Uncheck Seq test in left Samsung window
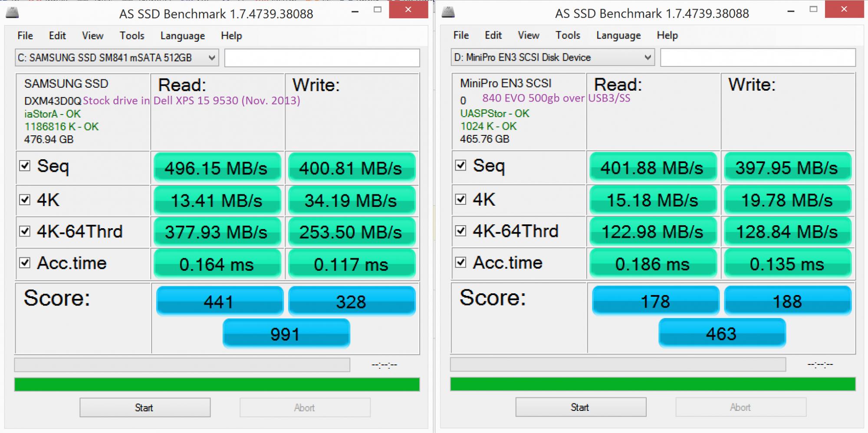868x433 pixels. point(25,166)
